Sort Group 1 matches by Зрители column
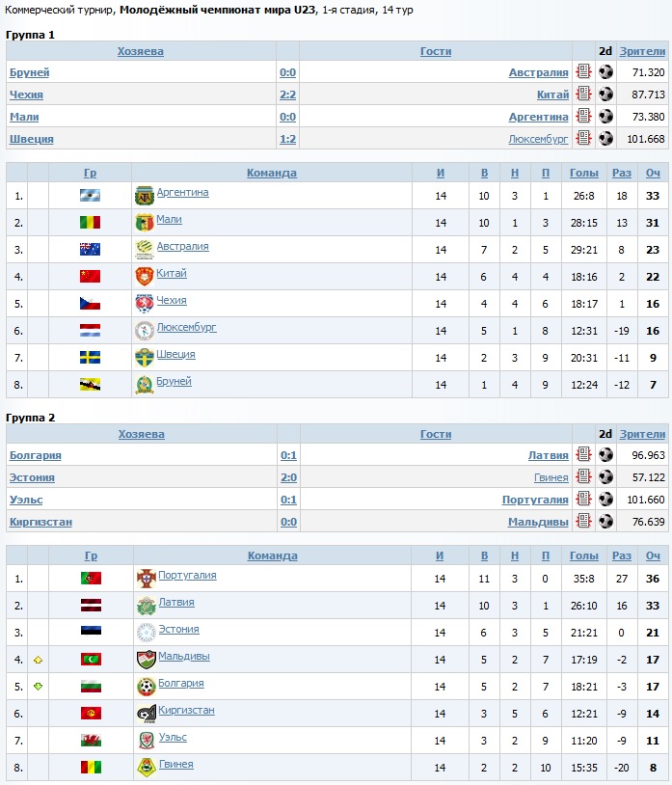The width and height of the screenshot is (672, 785). coord(642,51)
